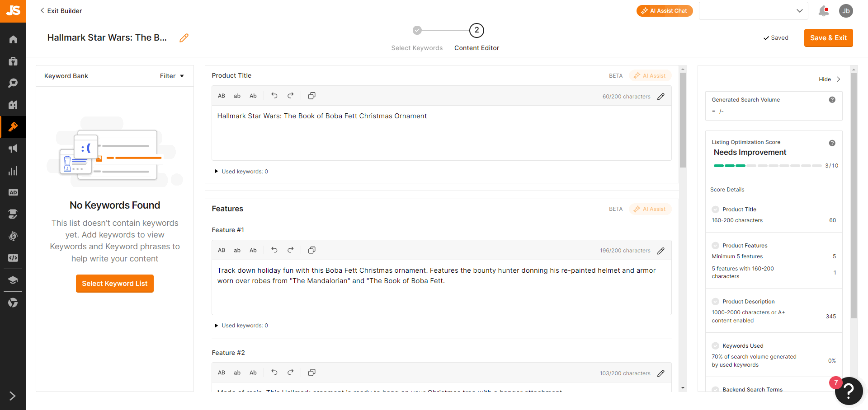Viewport: 868px width, 410px height.
Task: Apply uppercase AB to Product Title
Action: [x=222, y=96]
